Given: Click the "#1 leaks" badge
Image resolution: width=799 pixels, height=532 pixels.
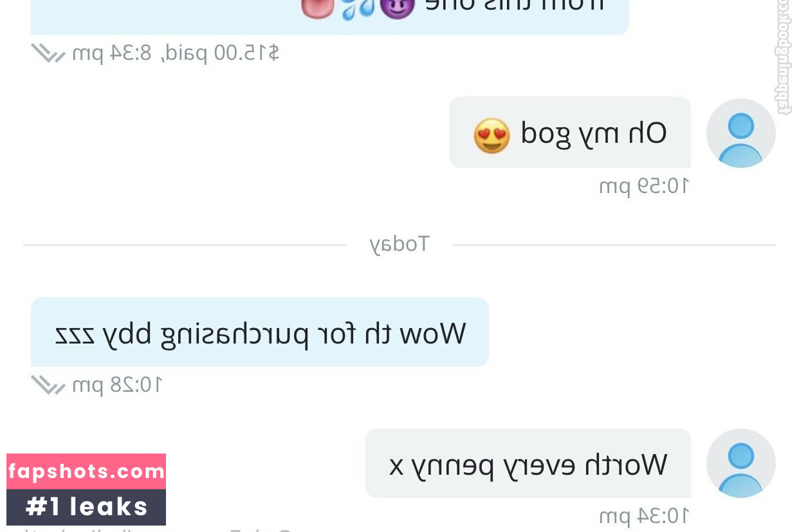Looking at the screenshot, I should (x=86, y=508).
